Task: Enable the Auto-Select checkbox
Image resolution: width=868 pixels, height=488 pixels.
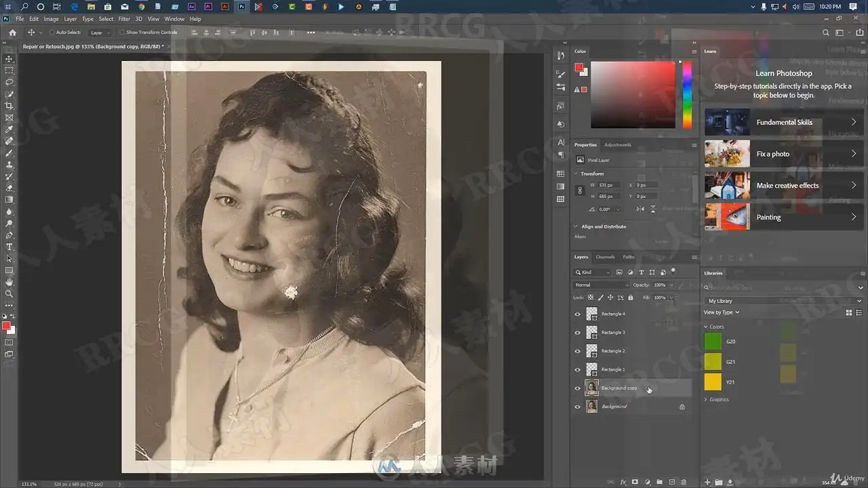Action: pos(52,33)
